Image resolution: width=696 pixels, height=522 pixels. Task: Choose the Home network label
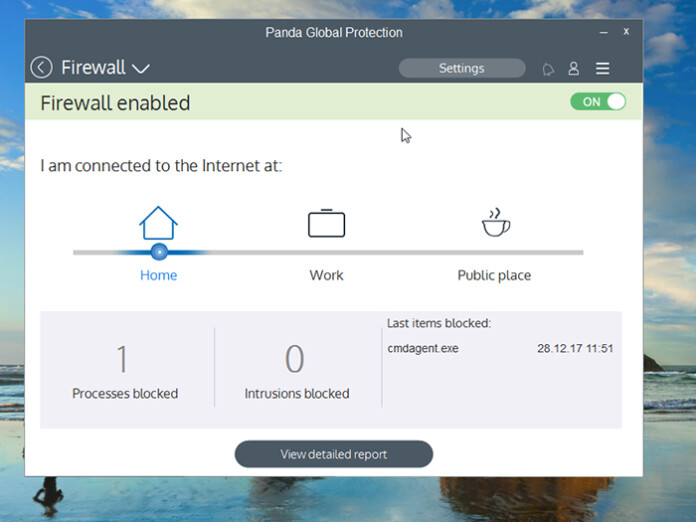[158, 275]
